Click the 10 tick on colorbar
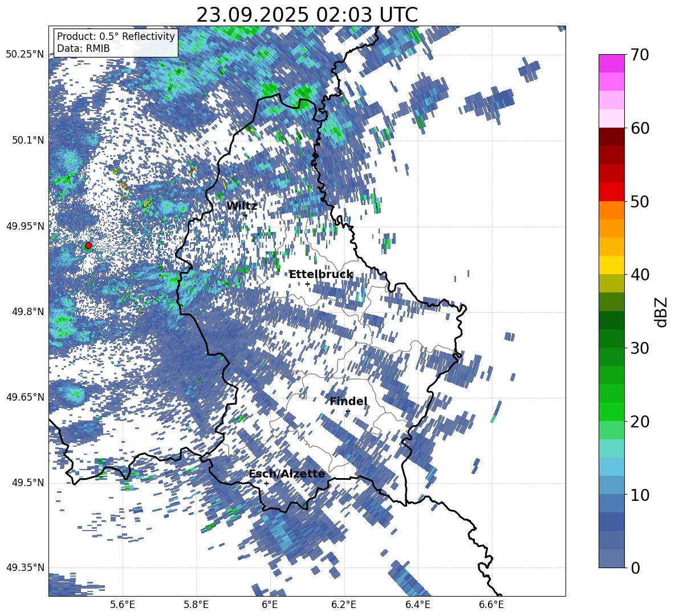This screenshot has width=675, height=616. pos(640,495)
